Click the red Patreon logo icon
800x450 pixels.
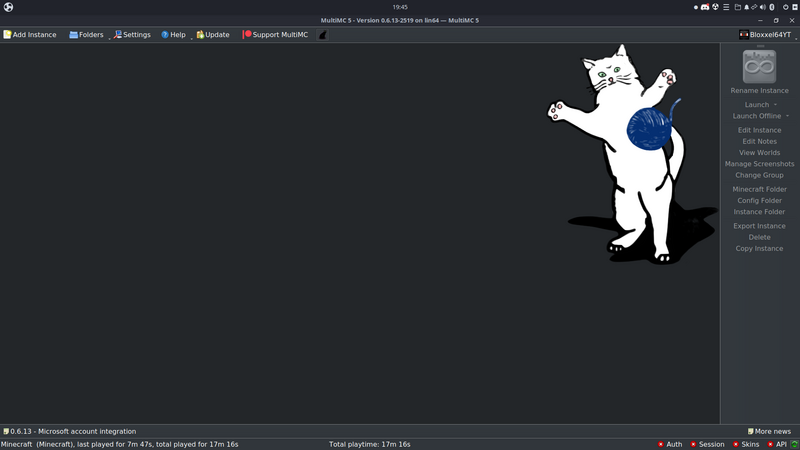click(247, 34)
